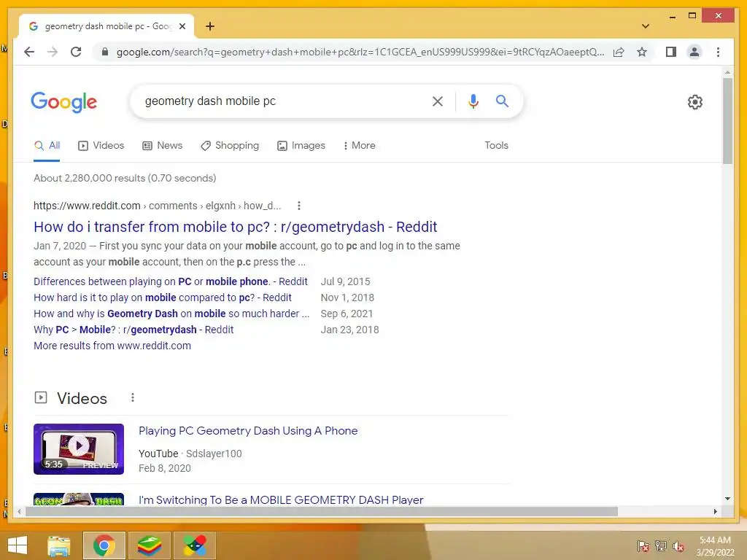This screenshot has width=747, height=560.
Task: Click More results from www.reddit.com
Action: [x=112, y=346]
